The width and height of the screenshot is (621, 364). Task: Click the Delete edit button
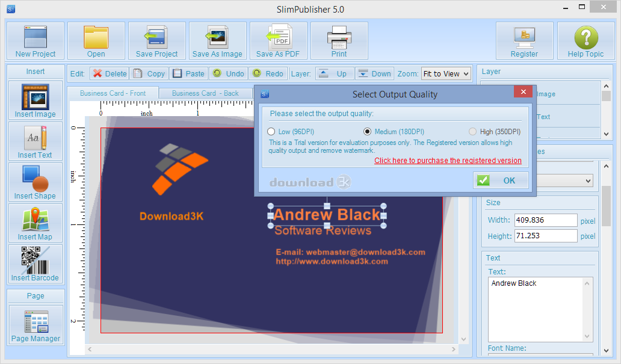[x=109, y=73]
